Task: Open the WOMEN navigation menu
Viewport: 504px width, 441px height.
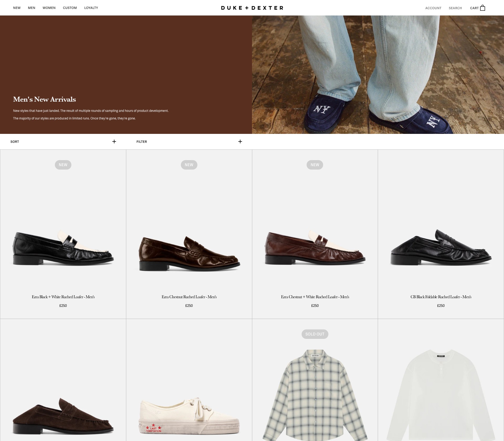Action: [49, 8]
